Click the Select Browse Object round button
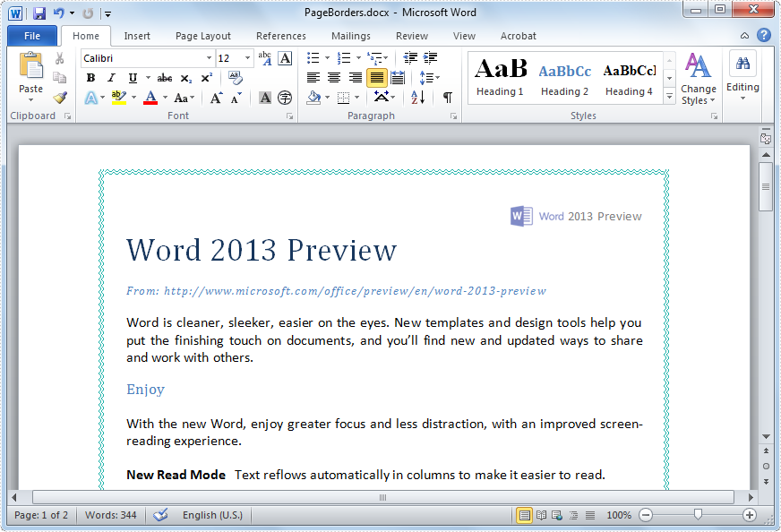Image resolution: width=781 pixels, height=532 pixels. [766, 467]
